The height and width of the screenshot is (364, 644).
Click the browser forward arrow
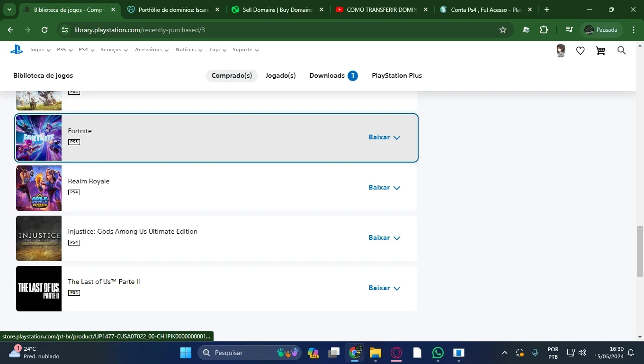(x=27, y=30)
